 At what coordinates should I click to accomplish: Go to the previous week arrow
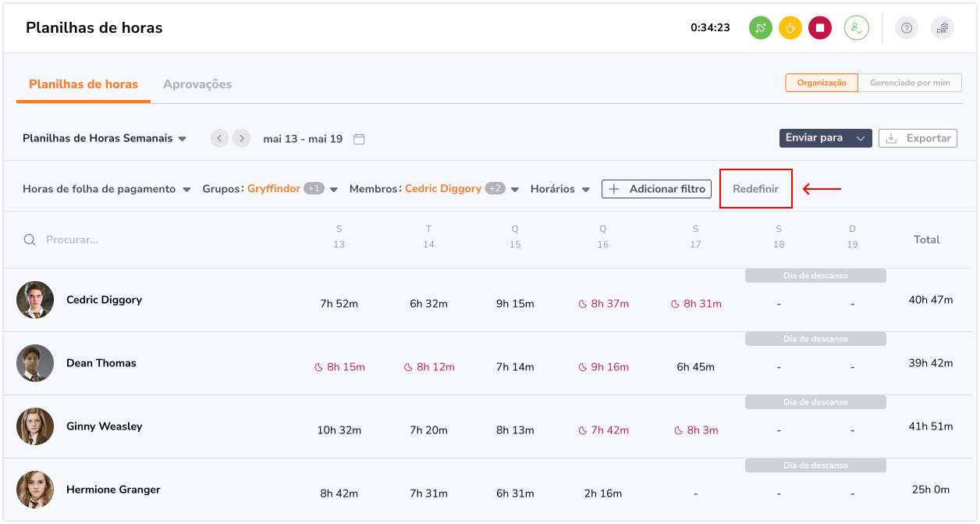pos(219,138)
